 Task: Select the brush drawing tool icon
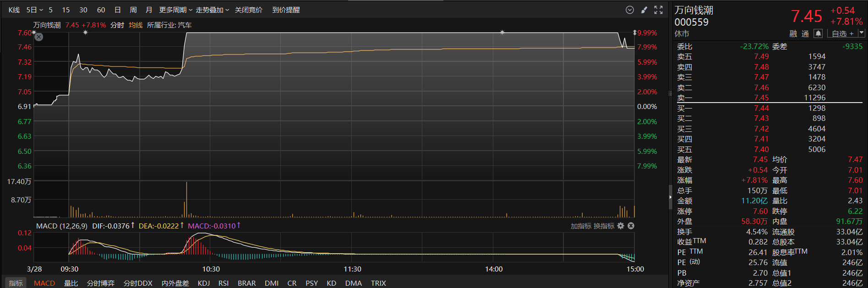(644, 10)
